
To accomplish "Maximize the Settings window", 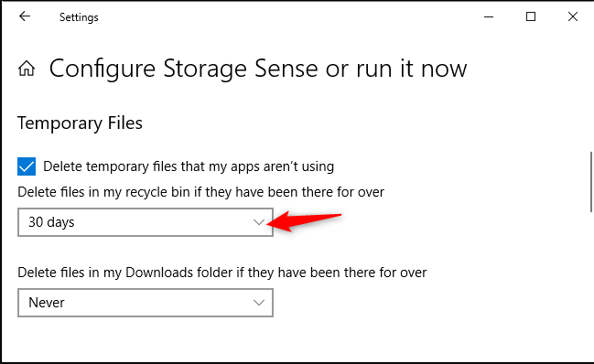I will [x=531, y=16].
